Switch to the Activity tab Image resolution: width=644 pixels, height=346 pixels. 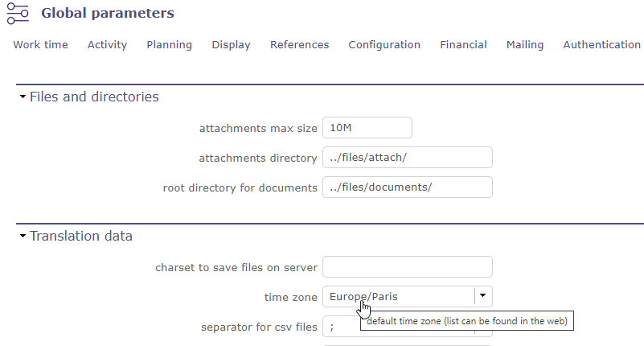(x=107, y=45)
